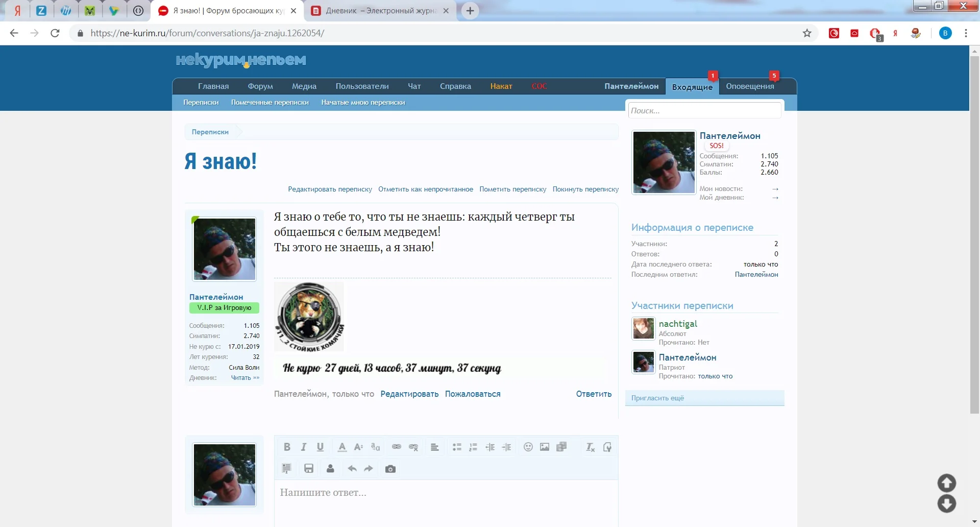Viewport: 980px width, 527px height.
Task: Insert media using the film icon
Action: 561,447
